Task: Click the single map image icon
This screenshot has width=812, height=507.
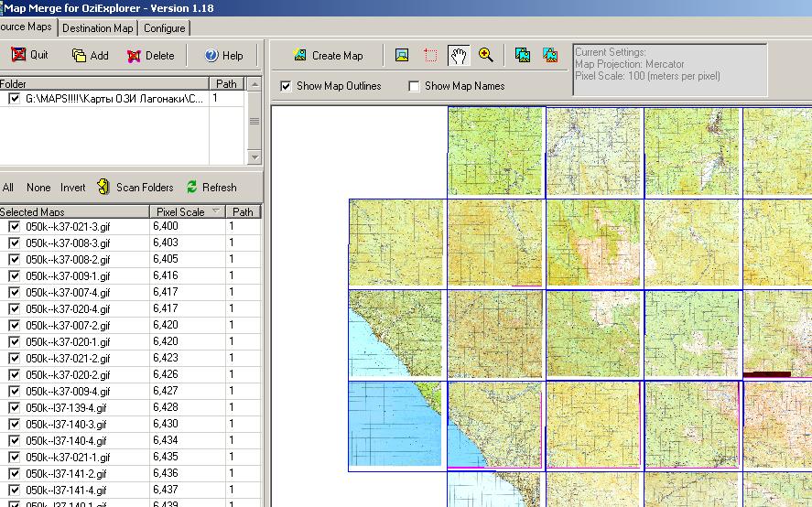Action: click(402, 56)
